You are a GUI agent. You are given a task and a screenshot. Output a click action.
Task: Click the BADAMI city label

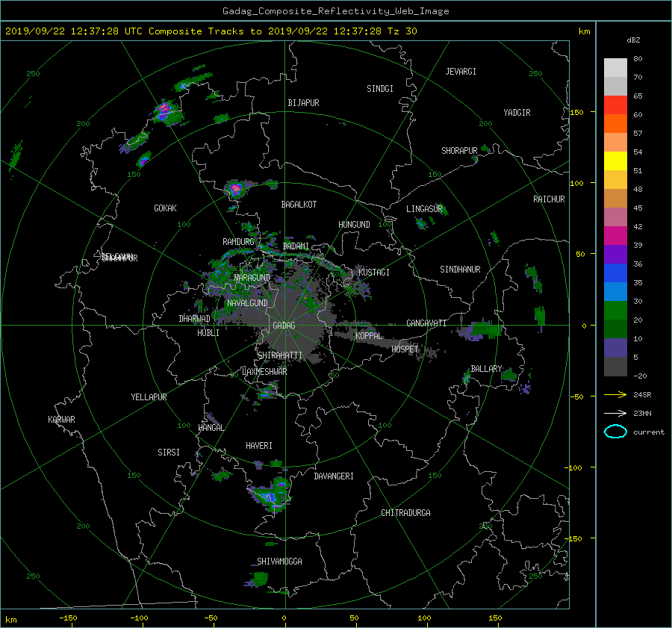coord(296,246)
